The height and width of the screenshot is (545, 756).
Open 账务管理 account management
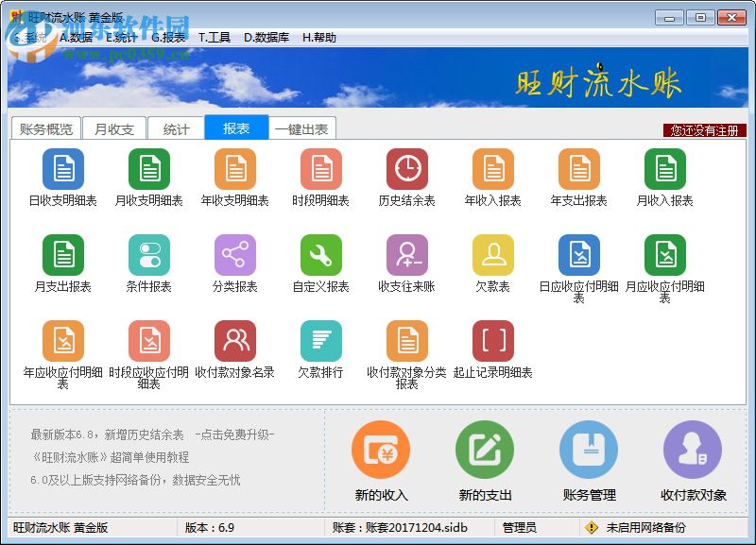pos(588,456)
